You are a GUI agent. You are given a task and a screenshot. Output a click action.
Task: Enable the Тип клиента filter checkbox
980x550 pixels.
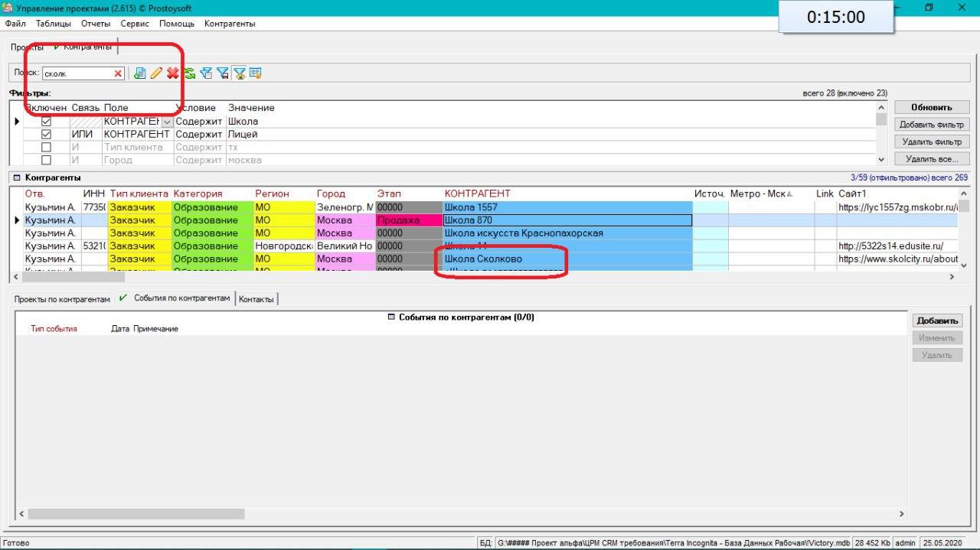46,148
